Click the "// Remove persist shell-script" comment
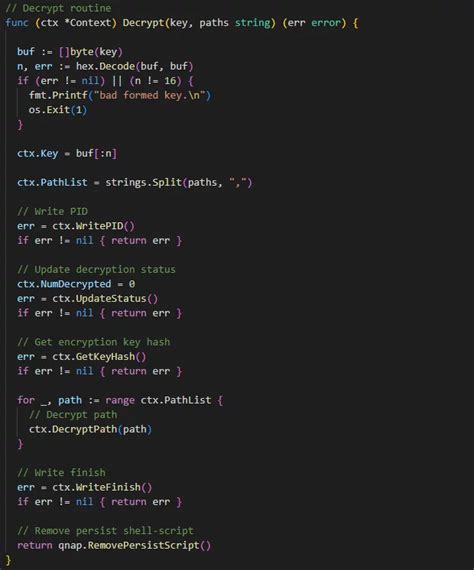 click(x=105, y=531)
